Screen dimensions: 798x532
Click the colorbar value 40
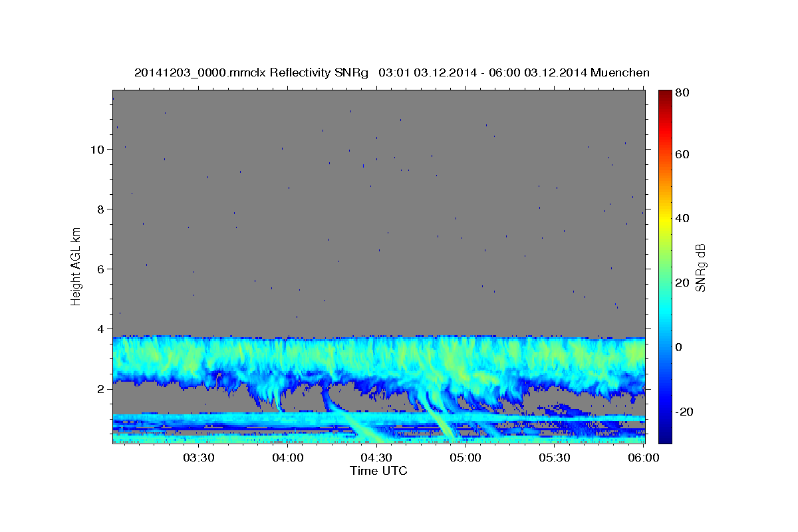tap(682, 218)
